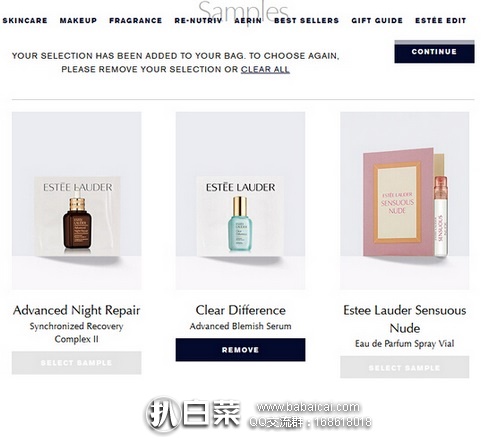Open the Gift Guide menu
The width and height of the screenshot is (487, 438).
pyautogui.click(x=377, y=21)
